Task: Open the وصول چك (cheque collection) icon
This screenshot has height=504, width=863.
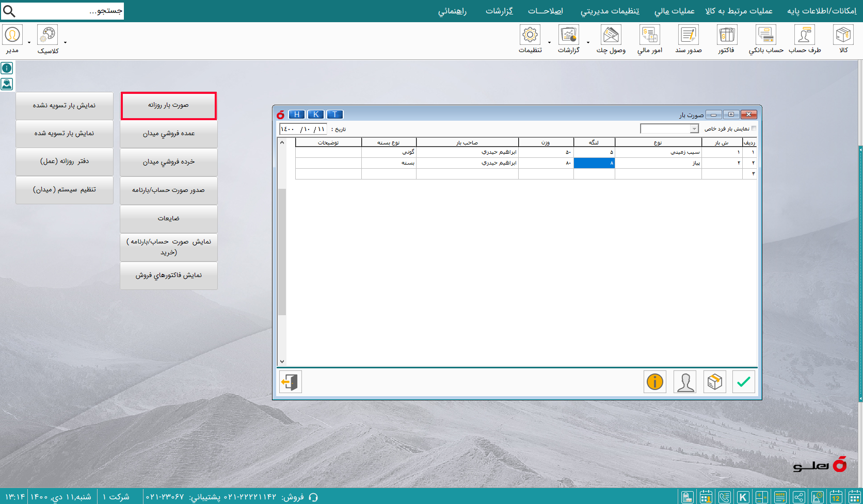Action: coord(611,39)
